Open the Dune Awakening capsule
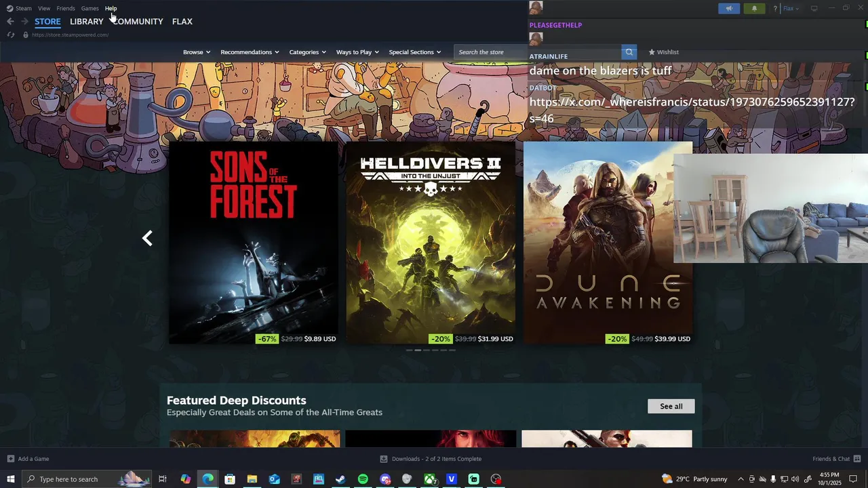Screen dimensions: 868x488 (608, 242)
